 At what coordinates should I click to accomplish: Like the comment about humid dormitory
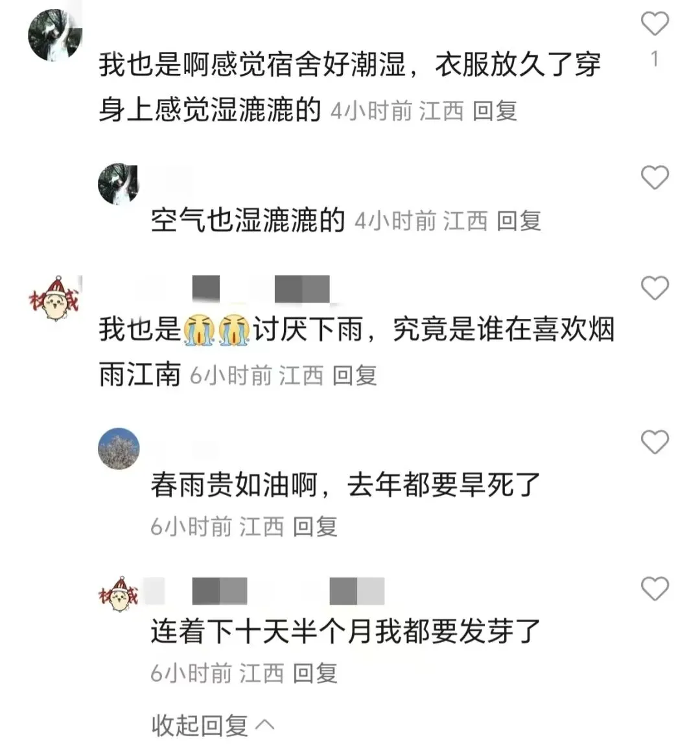click(x=655, y=23)
